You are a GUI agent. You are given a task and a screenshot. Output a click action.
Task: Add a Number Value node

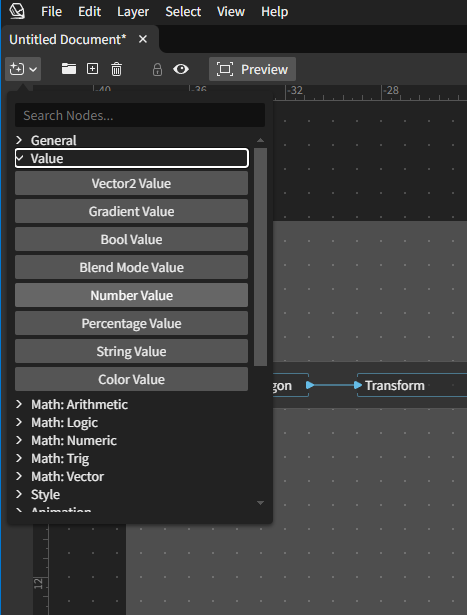[131, 295]
